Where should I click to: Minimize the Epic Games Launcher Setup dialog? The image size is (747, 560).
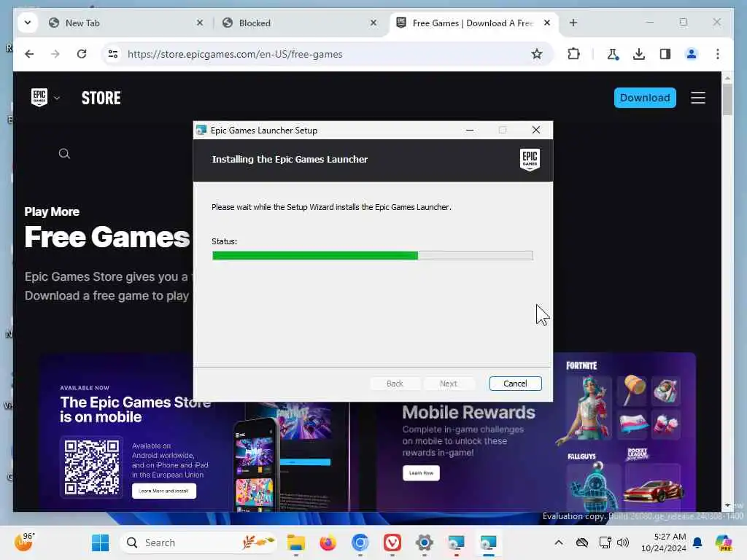470,130
